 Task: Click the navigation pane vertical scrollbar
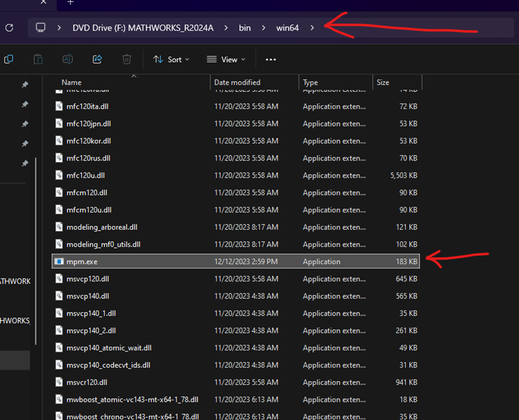(36, 252)
